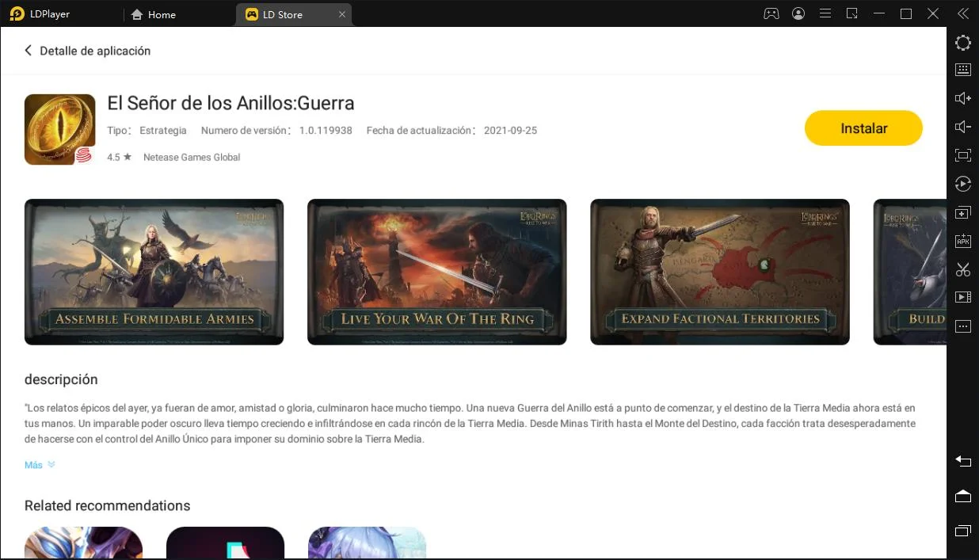Open the operation recorder (synchronizer) icon
The height and width of the screenshot is (560, 979).
click(x=963, y=184)
